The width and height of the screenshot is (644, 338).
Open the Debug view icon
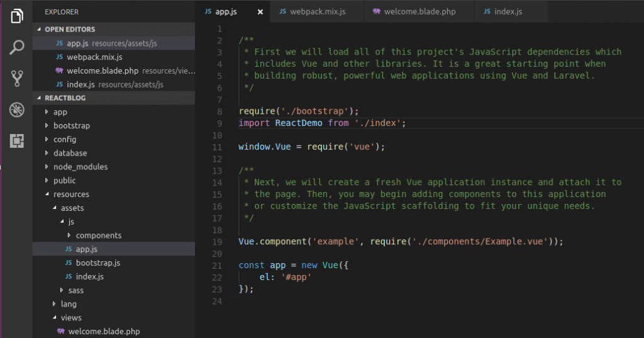[x=17, y=110]
